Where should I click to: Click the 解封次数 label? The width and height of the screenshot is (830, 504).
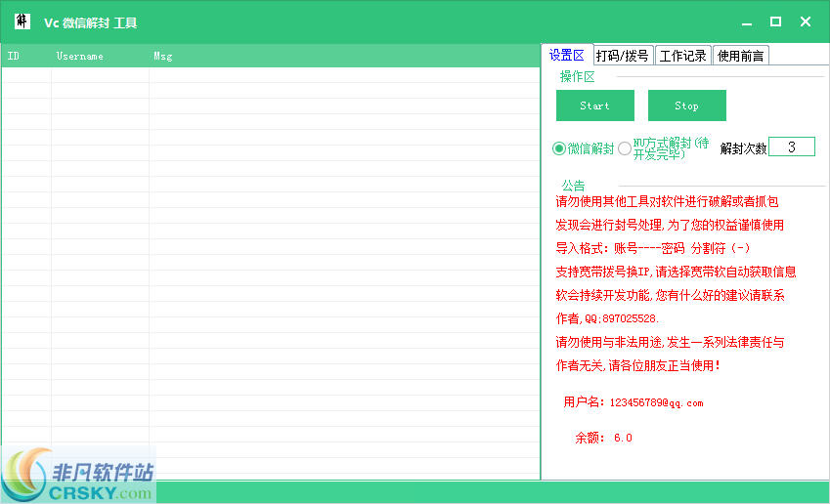pos(743,148)
